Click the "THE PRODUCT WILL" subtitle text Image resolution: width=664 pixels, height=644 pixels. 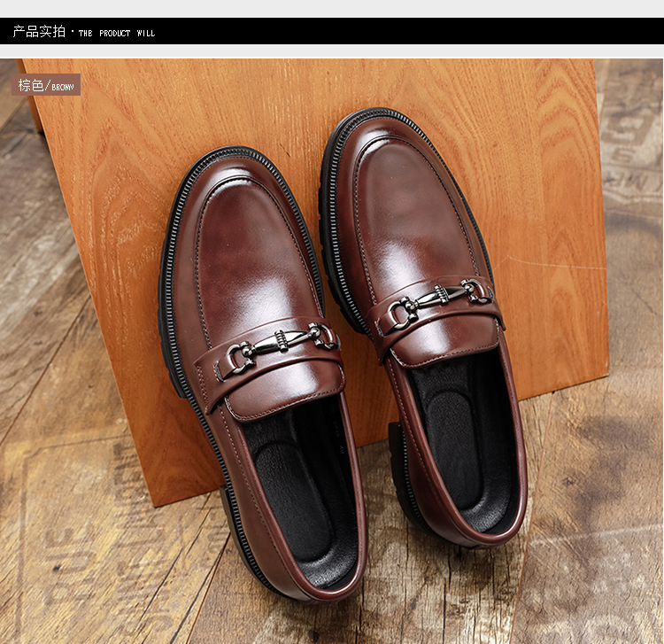(x=117, y=34)
